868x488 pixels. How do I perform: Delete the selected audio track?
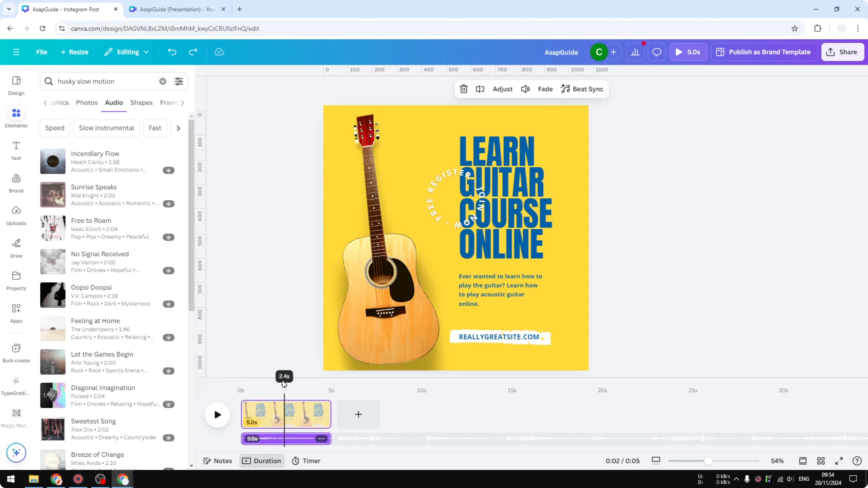click(464, 89)
